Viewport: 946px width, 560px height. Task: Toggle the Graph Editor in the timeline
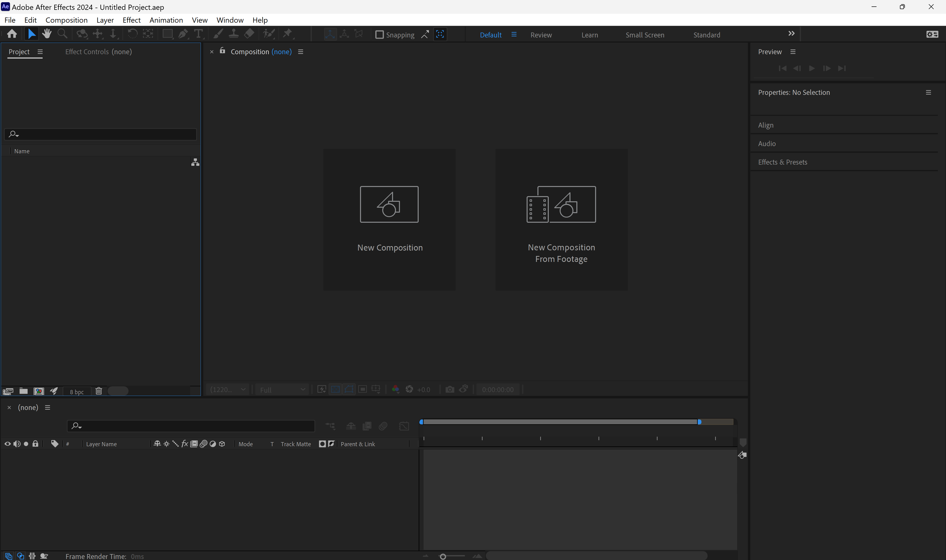[404, 426]
